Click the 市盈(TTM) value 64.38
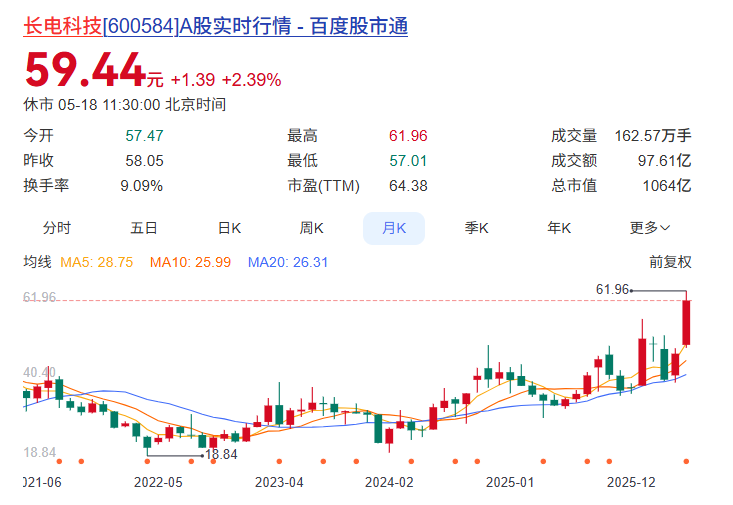Image resolution: width=733 pixels, height=505 pixels. (x=408, y=186)
